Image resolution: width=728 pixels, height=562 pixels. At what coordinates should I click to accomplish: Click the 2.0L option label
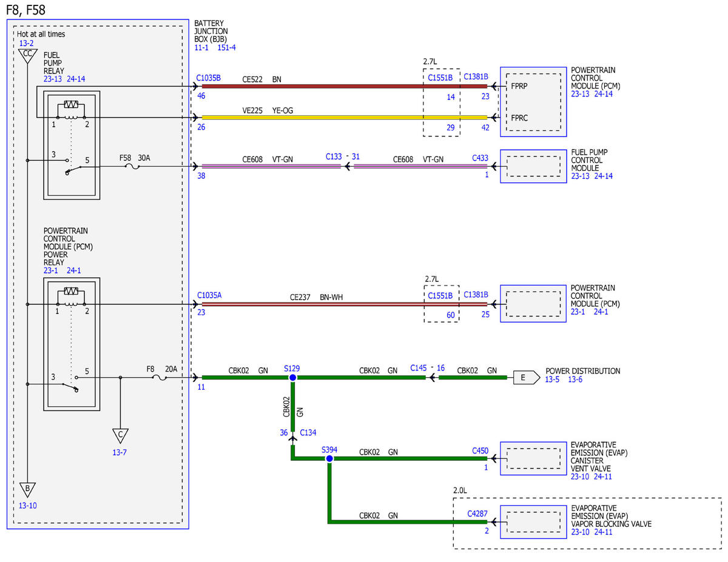(x=461, y=490)
